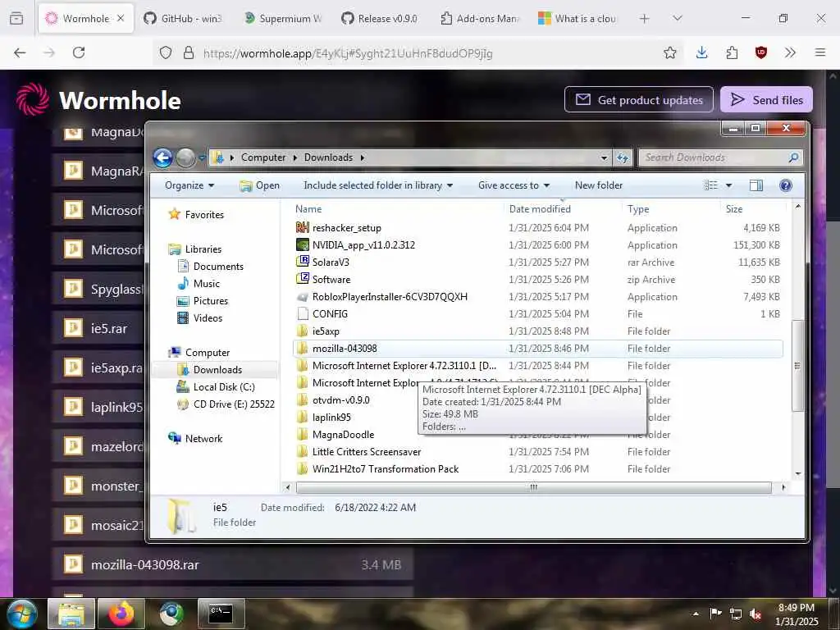Open view options arrow next to view icon
This screenshot has height=630, width=840.
click(x=728, y=185)
